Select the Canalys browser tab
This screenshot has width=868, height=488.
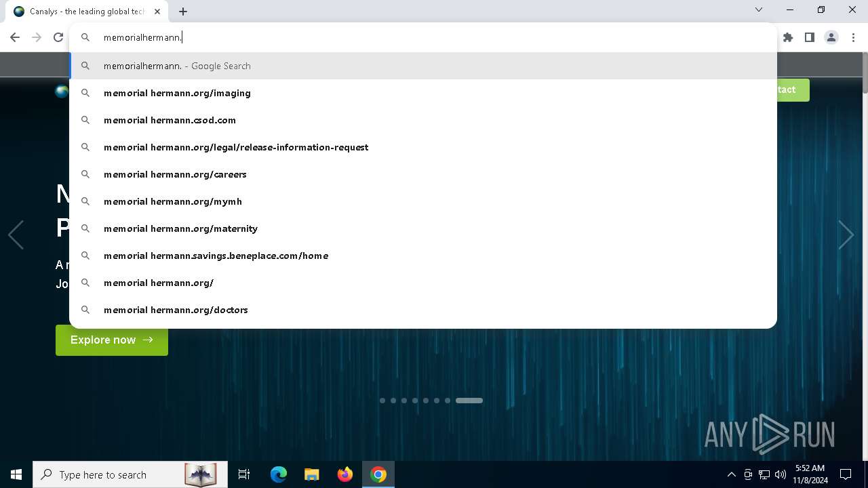point(87,12)
